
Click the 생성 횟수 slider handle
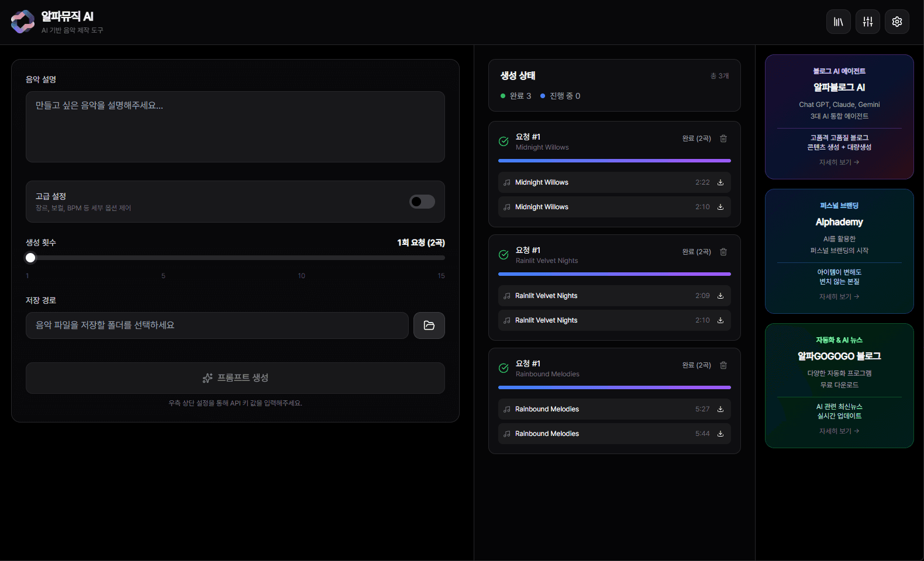pyautogui.click(x=30, y=258)
